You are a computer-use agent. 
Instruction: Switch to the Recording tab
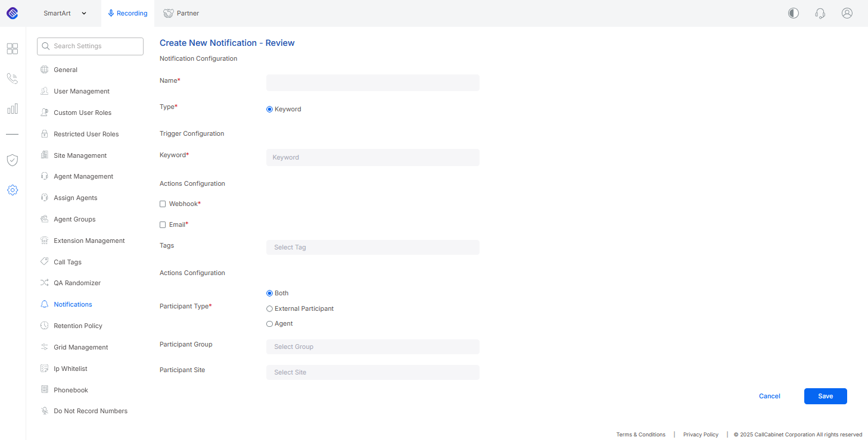click(x=127, y=13)
